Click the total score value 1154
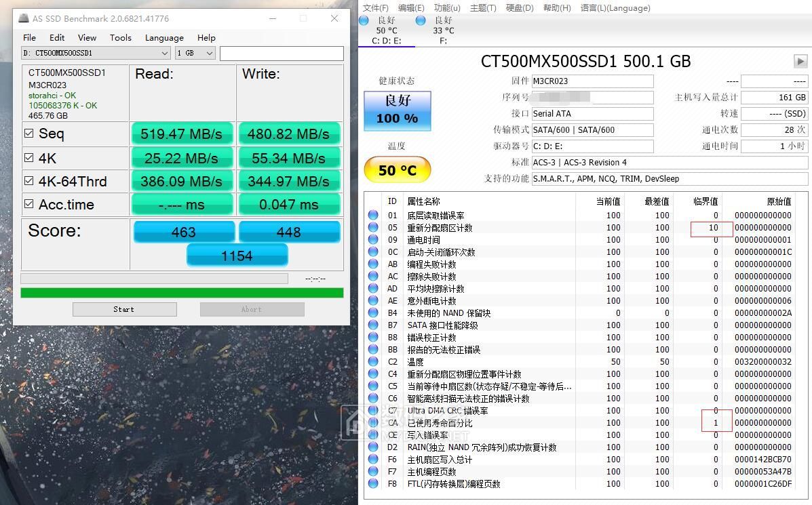812x505 pixels. (x=237, y=256)
